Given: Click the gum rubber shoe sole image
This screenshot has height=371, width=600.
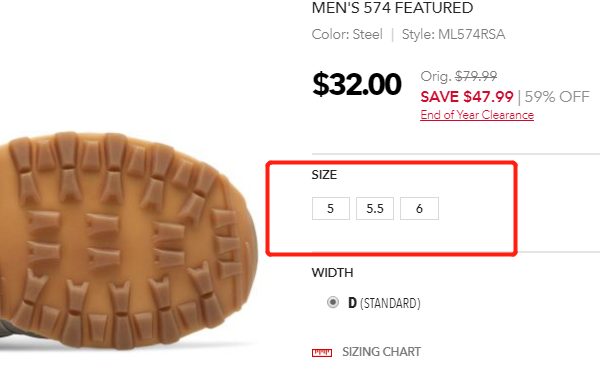Looking at the screenshot, I should [x=128, y=239].
